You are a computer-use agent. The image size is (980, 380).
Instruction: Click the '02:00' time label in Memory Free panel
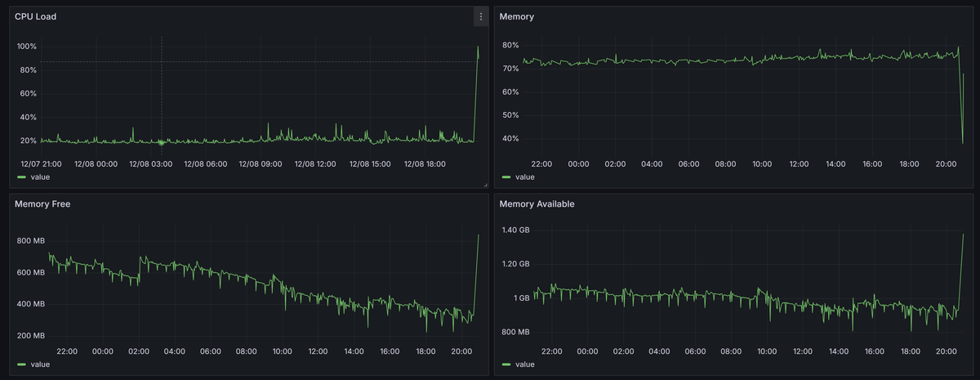pyautogui.click(x=139, y=351)
